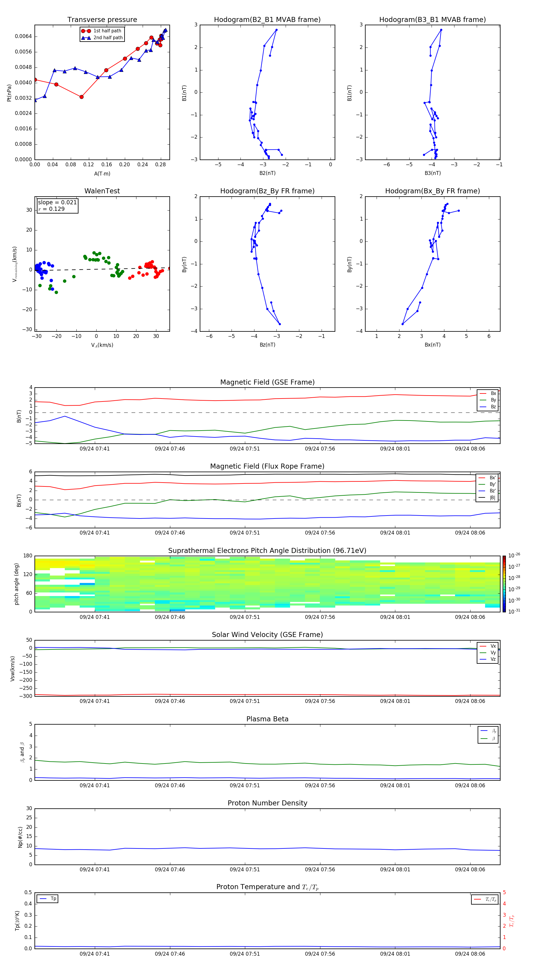535x980 pixels.
Task: Click the 'slope = 0.021' annotation
Action: (x=57, y=203)
